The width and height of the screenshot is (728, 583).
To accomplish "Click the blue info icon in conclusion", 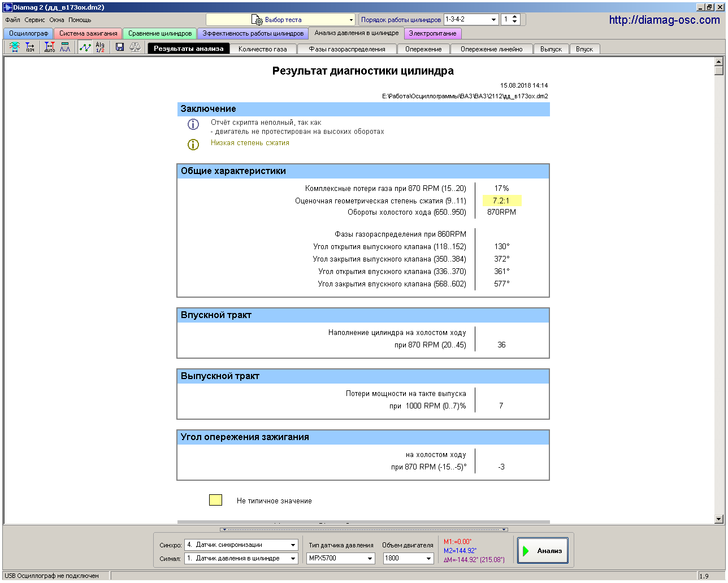I will point(193,124).
